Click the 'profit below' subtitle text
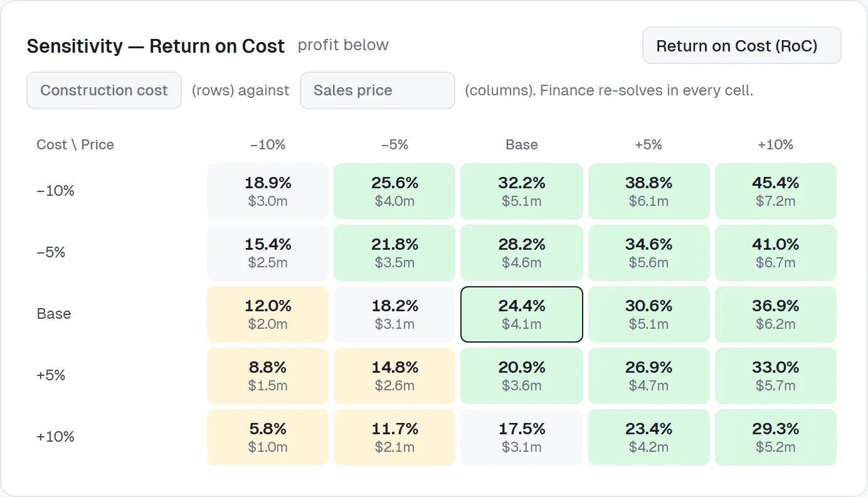868x497 pixels. tap(343, 45)
